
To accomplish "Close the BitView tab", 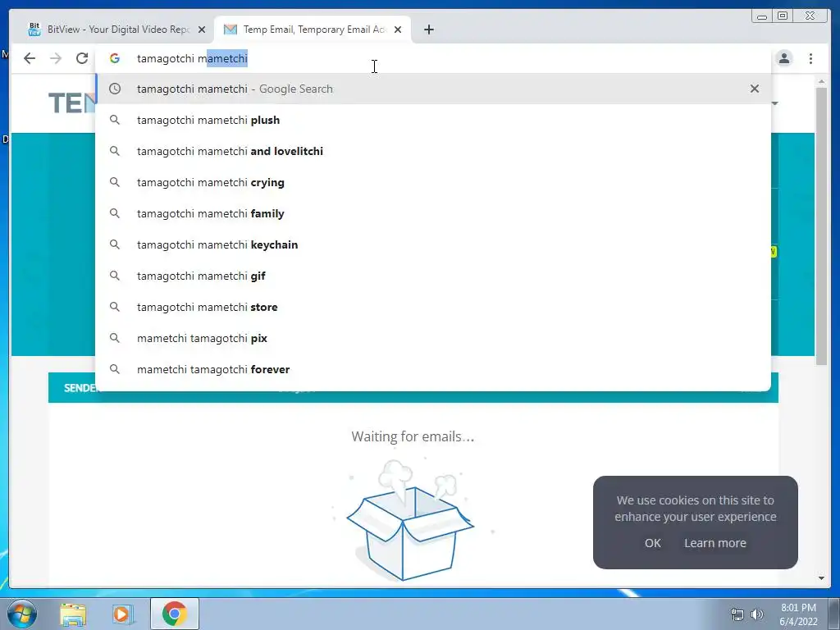I will click(202, 30).
